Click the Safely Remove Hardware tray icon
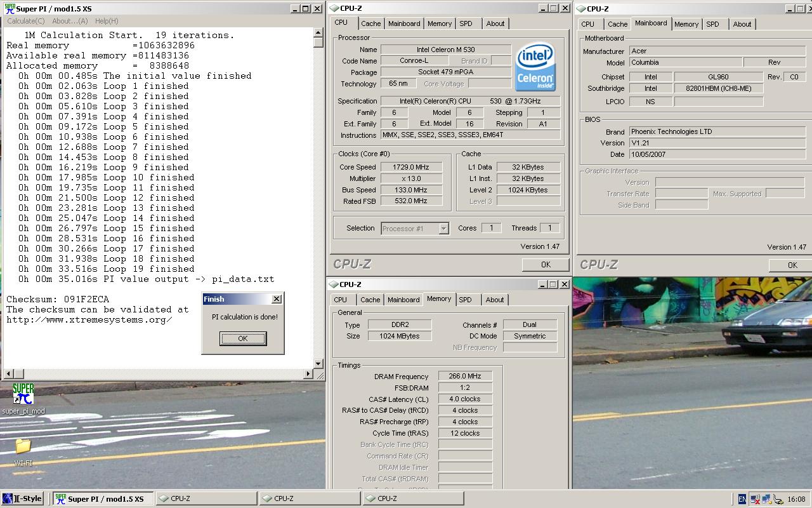 click(x=778, y=500)
